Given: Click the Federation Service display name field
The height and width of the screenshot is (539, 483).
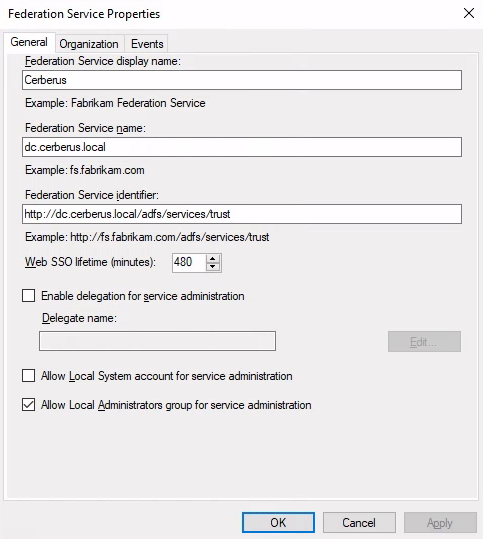Looking at the screenshot, I should 242,80.
